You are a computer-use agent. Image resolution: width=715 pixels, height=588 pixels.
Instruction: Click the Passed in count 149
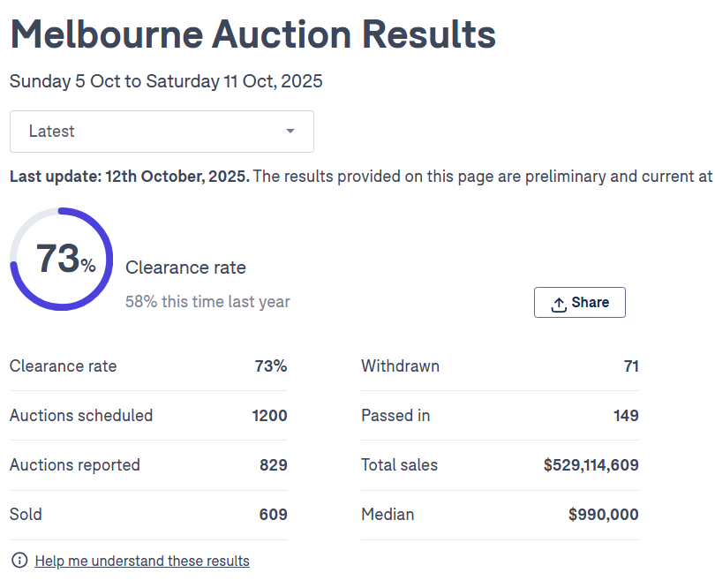click(x=626, y=416)
